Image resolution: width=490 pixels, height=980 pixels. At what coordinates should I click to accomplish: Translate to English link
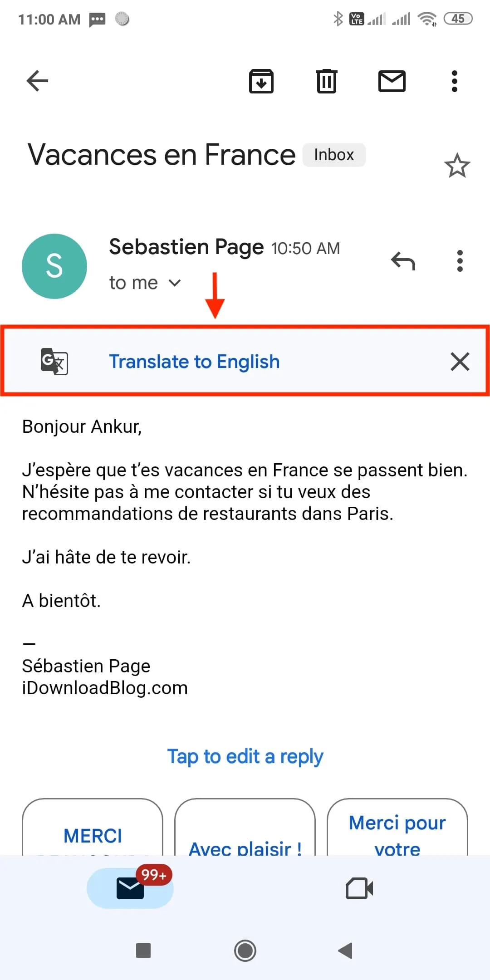[x=194, y=362]
